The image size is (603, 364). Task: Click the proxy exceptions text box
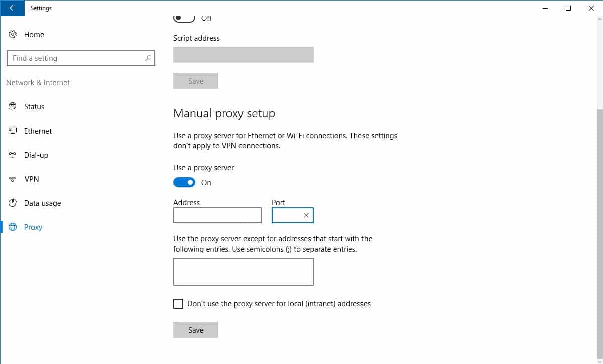click(243, 271)
